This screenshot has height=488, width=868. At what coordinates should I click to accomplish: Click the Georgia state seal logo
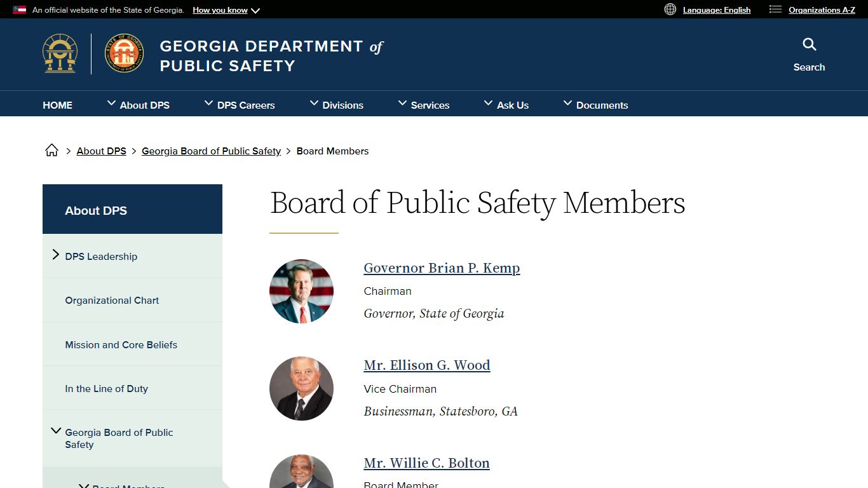(x=60, y=54)
